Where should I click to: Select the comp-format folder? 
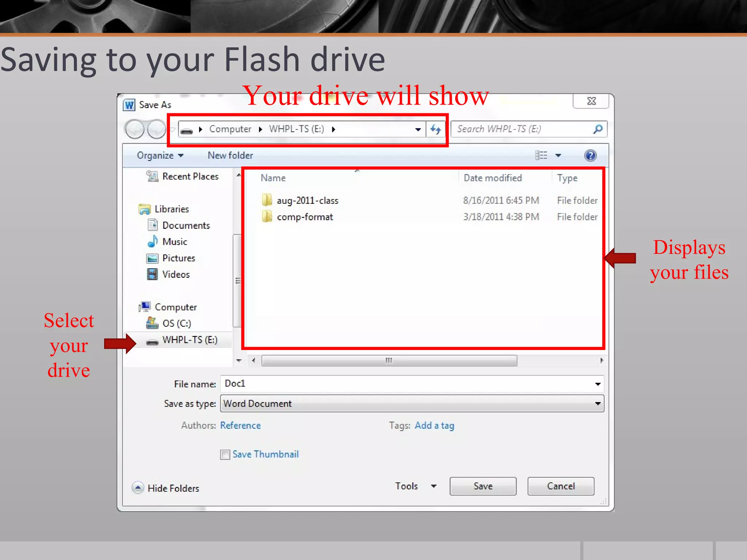coord(305,217)
